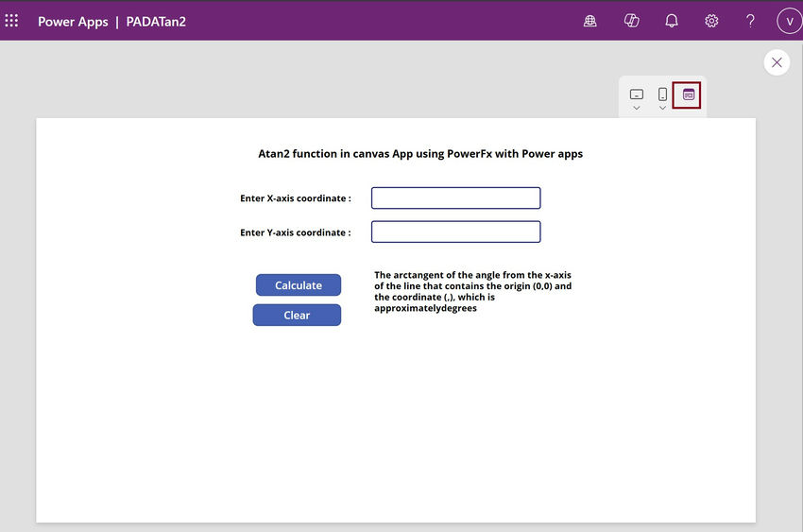Open the settings gear

point(711,21)
